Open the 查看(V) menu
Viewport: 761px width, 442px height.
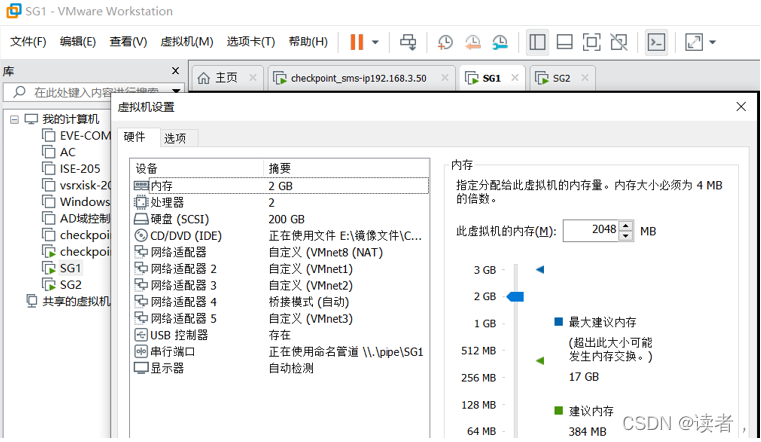[128, 42]
